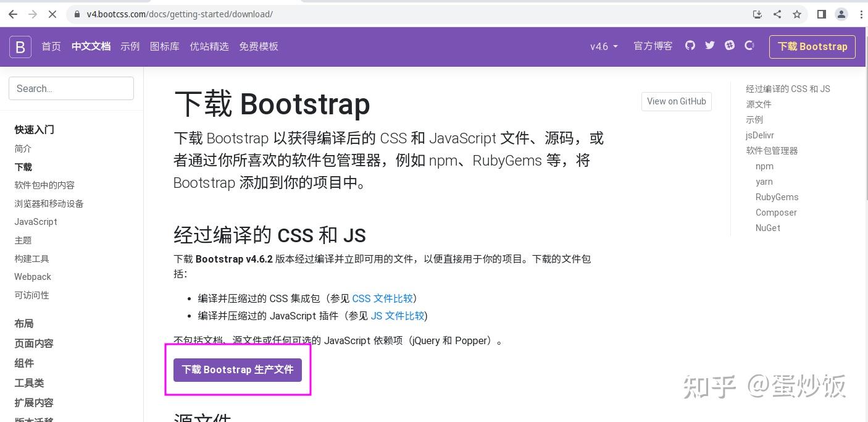Open the Slack icon in navbar
Screen dimensions: 868x422
click(x=730, y=45)
